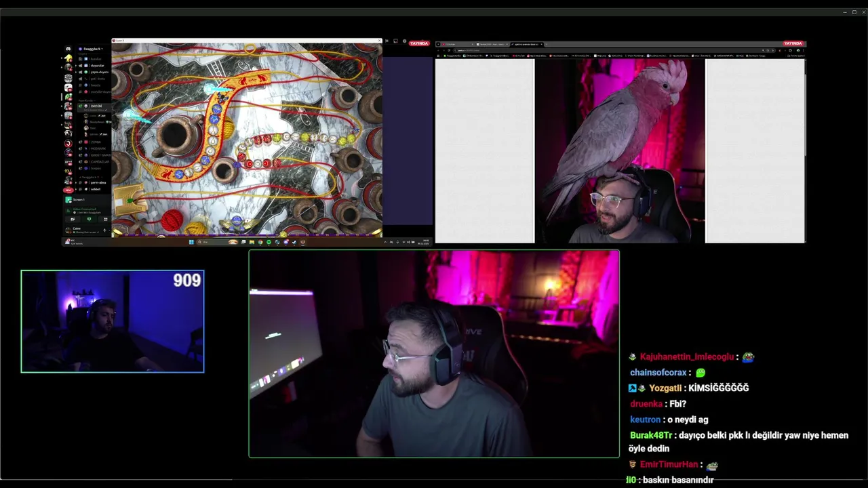Viewport: 868px width, 488px height.
Task: Click the browser back arrow
Action: click(438, 50)
